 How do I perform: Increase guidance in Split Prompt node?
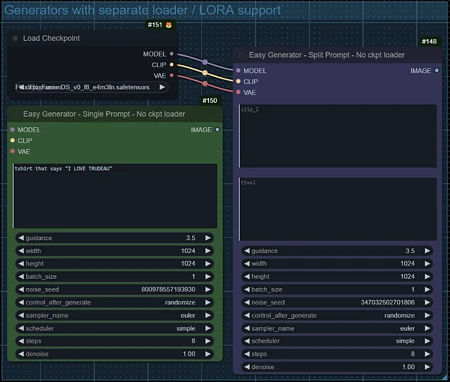click(x=427, y=251)
